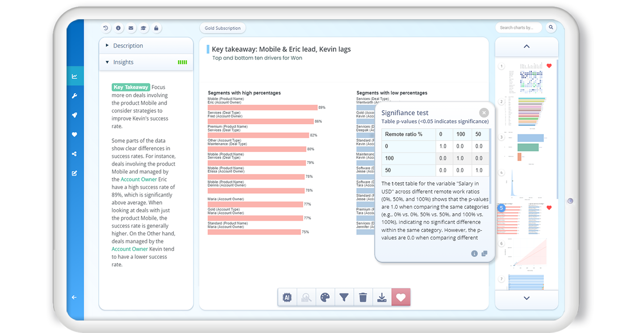This screenshot has height=333, width=644.
Task: Select the wrench tool in the sidebar
Action: point(75,95)
